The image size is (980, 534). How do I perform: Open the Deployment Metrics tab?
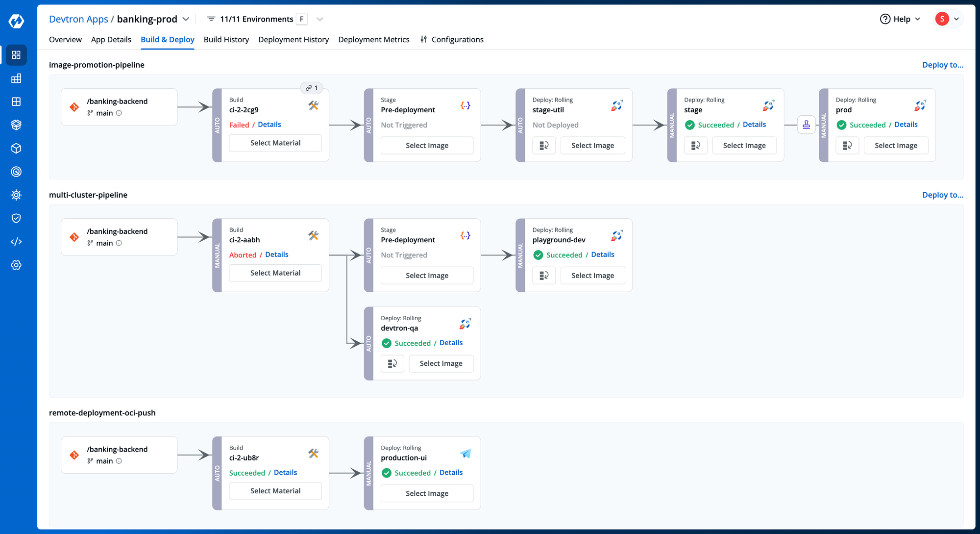click(374, 40)
